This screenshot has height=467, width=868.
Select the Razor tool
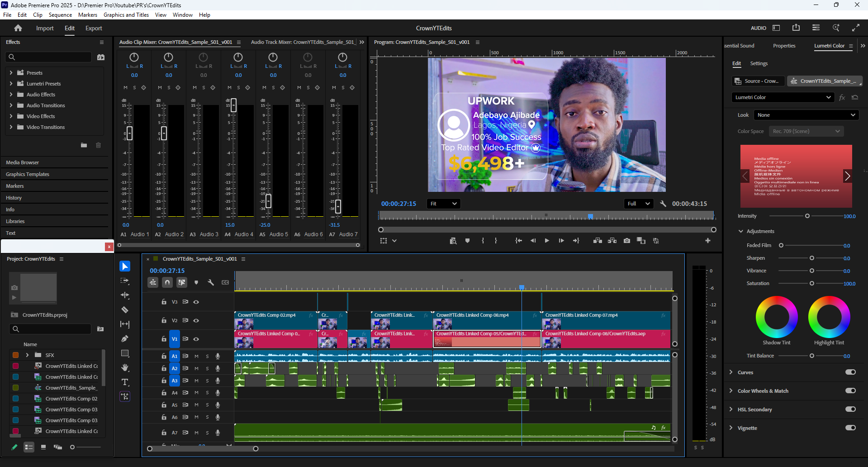(125, 310)
